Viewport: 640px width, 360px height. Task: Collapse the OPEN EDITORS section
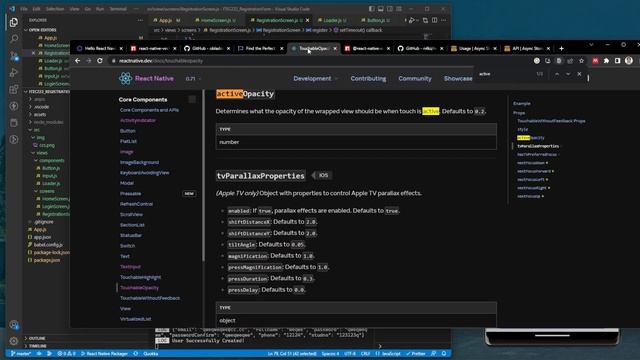[x=41, y=30]
